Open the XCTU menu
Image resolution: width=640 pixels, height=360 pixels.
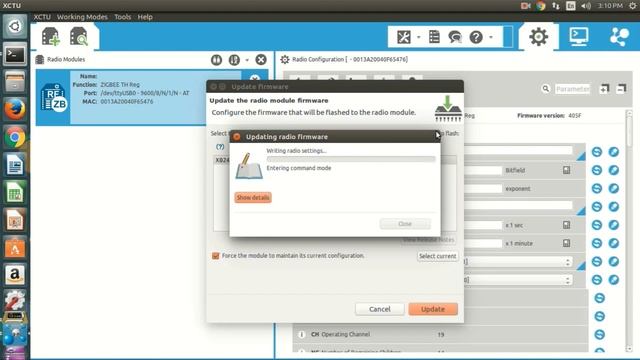click(x=42, y=17)
